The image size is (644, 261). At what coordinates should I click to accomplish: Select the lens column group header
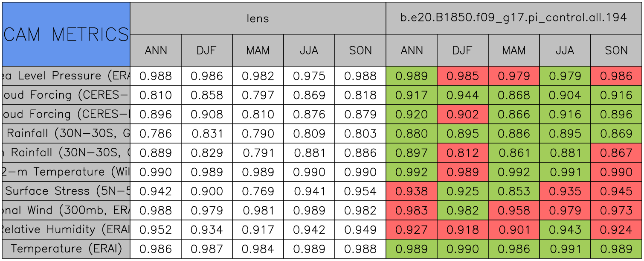[x=258, y=18]
